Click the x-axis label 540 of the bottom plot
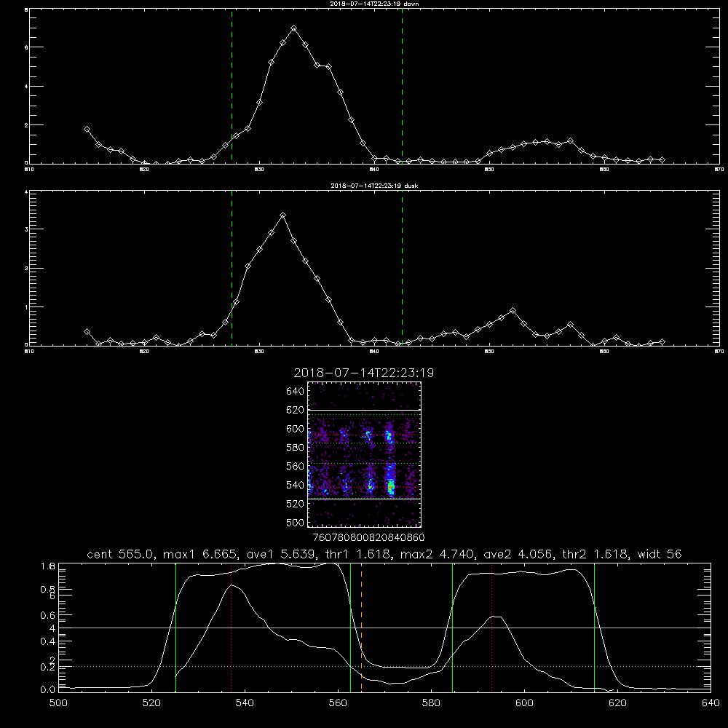The image size is (728, 728). coord(245,703)
